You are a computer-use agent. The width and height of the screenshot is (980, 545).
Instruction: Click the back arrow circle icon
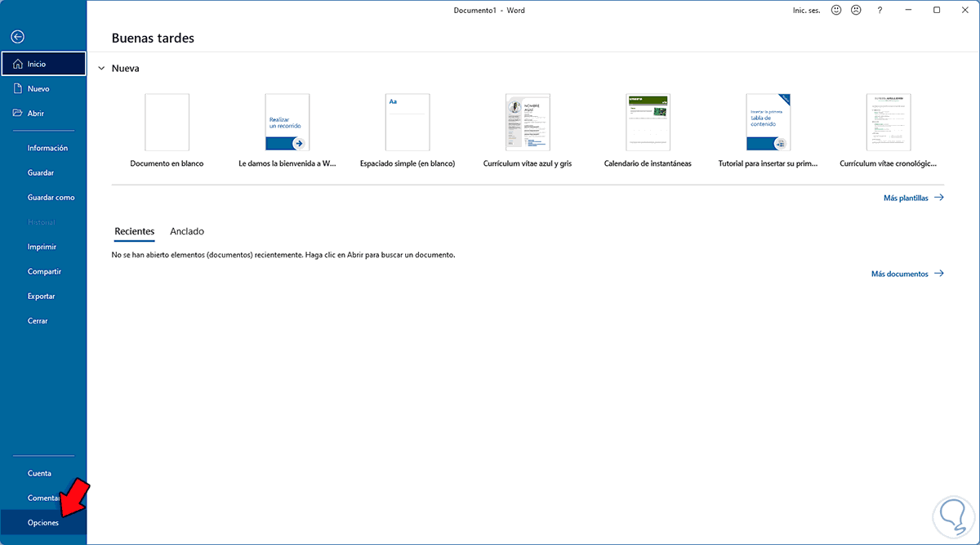pyautogui.click(x=18, y=37)
